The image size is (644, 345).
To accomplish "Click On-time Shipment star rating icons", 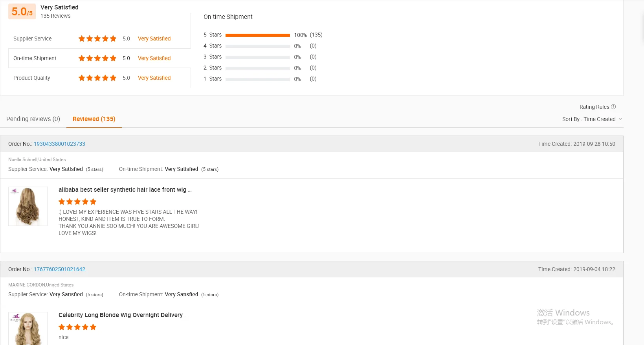I will (x=97, y=58).
